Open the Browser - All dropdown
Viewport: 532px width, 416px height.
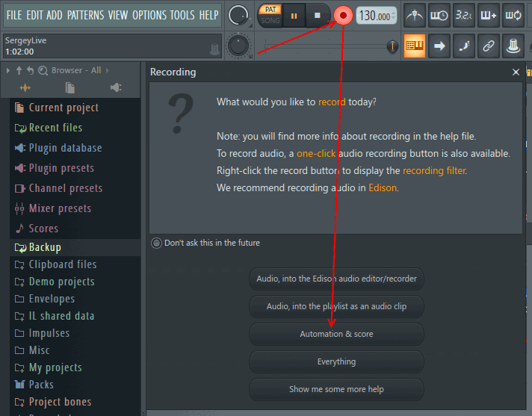point(76,70)
